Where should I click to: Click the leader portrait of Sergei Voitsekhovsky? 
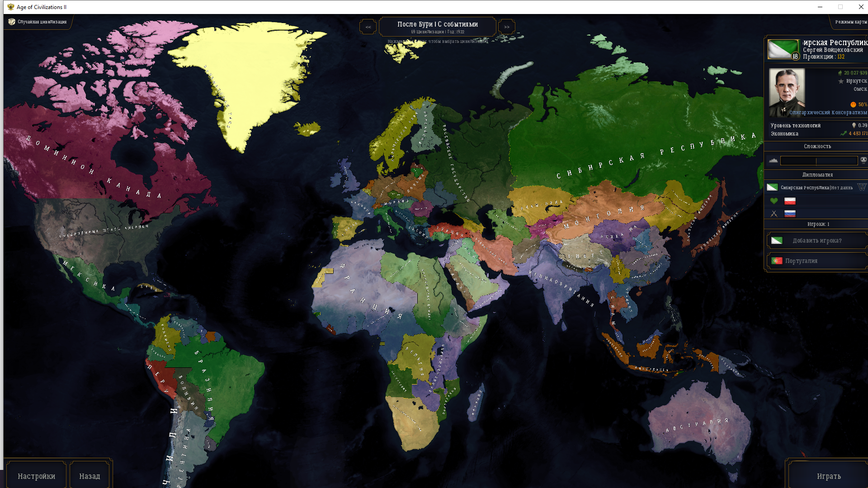click(787, 92)
